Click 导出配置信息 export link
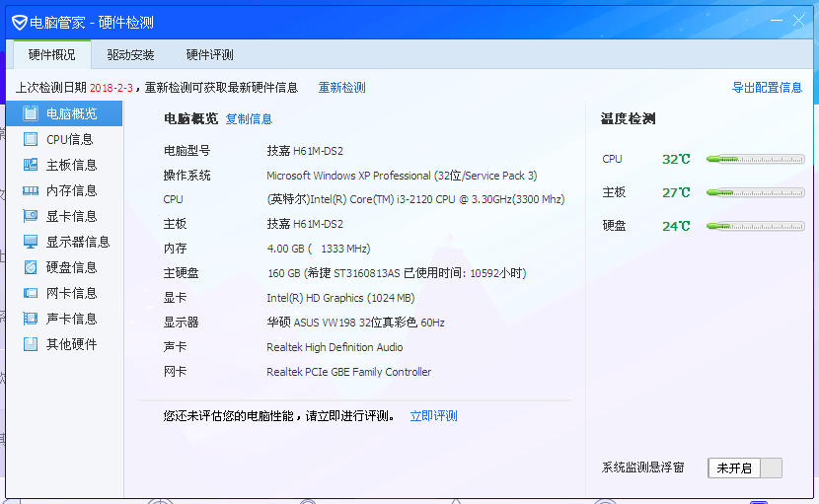This screenshot has width=819, height=504. [767, 87]
